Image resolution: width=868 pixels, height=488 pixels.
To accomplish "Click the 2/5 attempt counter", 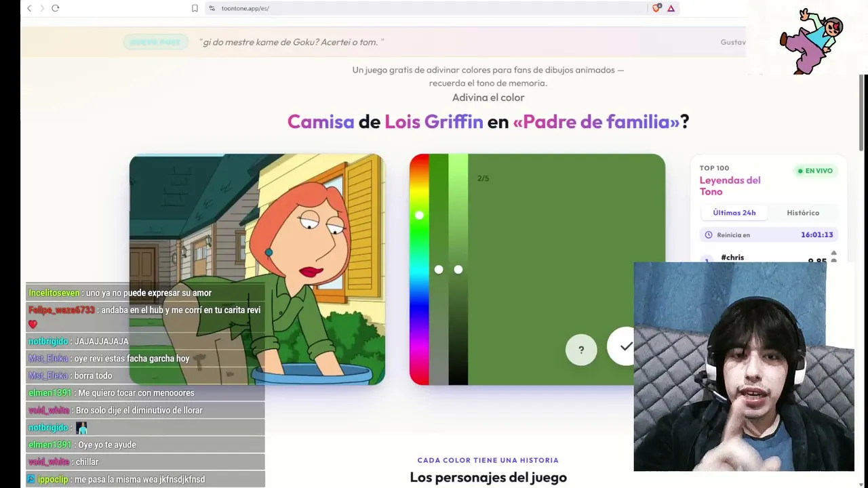I will [x=483, y=178].
